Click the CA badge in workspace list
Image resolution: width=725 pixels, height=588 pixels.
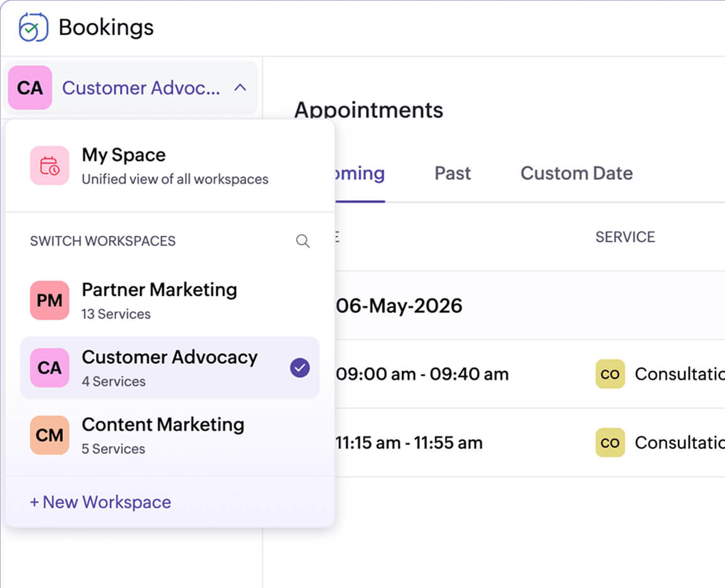pyautogui.click(x=50, y=368)
